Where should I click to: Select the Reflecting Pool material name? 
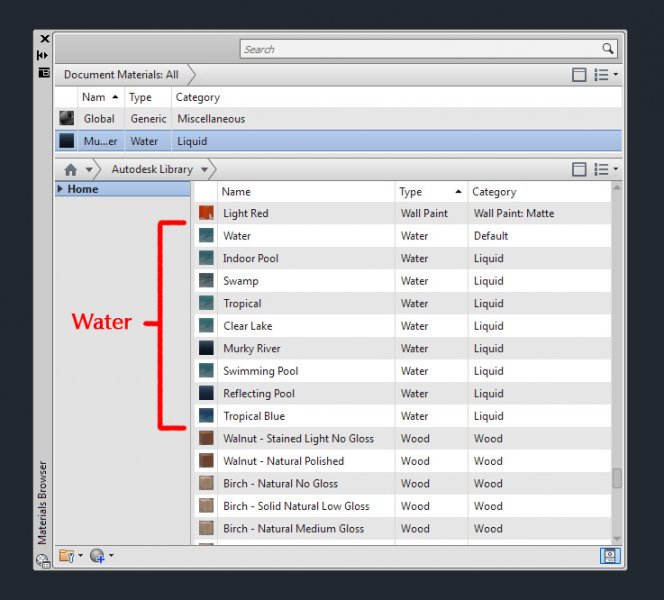259,394
